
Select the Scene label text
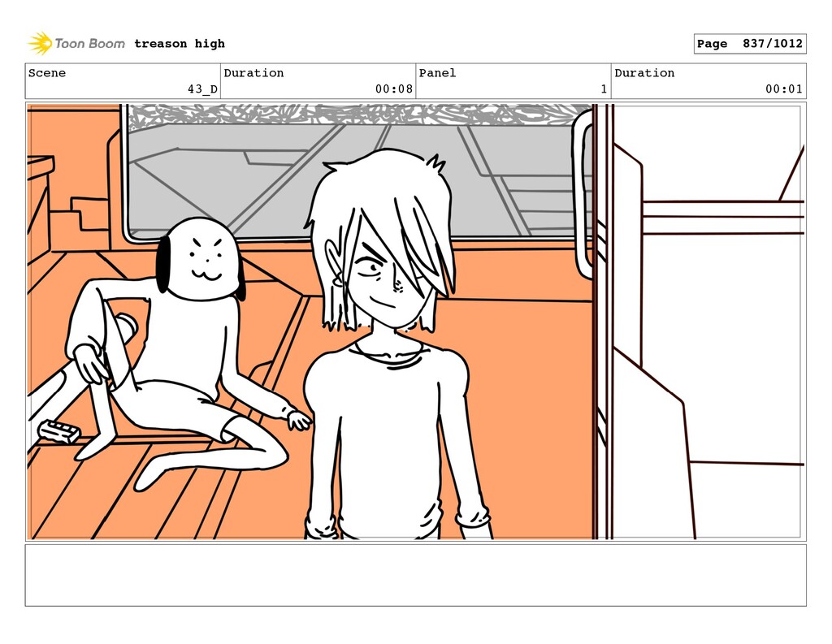(x=46, y=72)
